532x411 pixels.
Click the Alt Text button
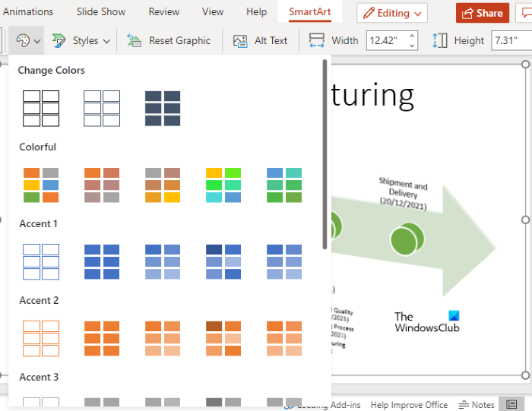click(x=260, y=41)
